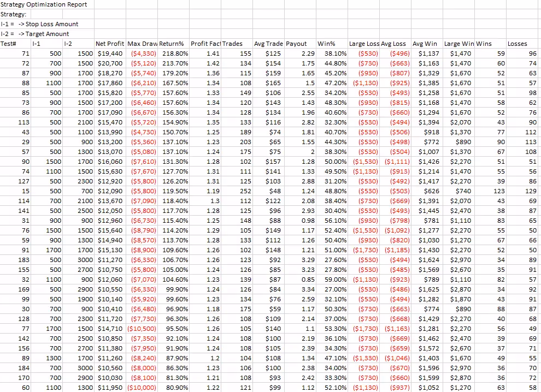Click net profit cell '$11,950'
Image resolution: width=541 pixels, height=392 pixels.
[x=110, y=388]
